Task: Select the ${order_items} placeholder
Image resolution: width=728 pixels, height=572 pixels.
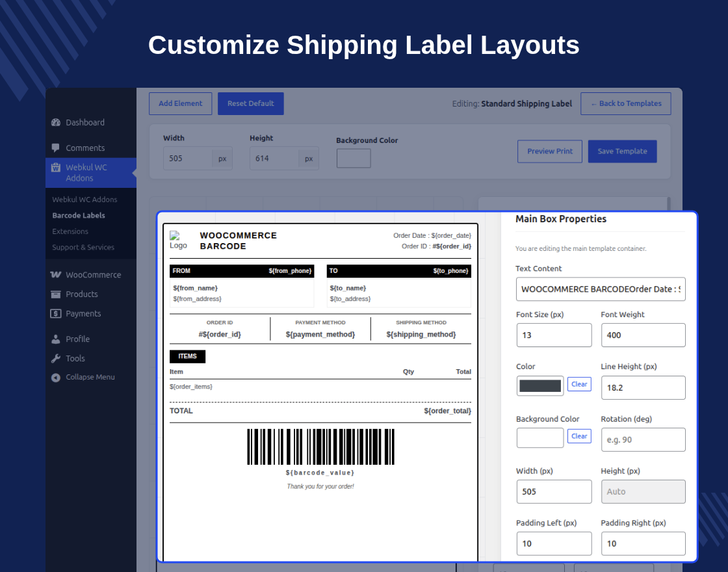Action: pos(191,387)
